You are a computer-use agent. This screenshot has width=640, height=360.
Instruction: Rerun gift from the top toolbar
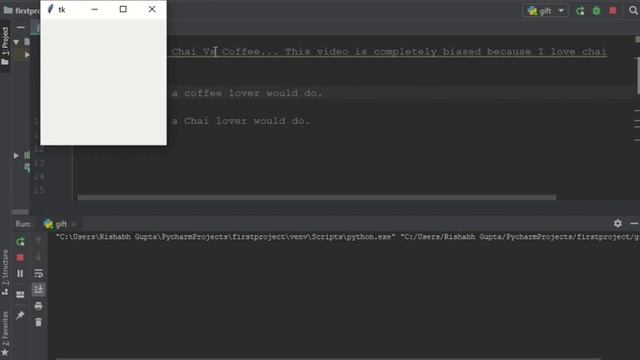pos(580,11)
